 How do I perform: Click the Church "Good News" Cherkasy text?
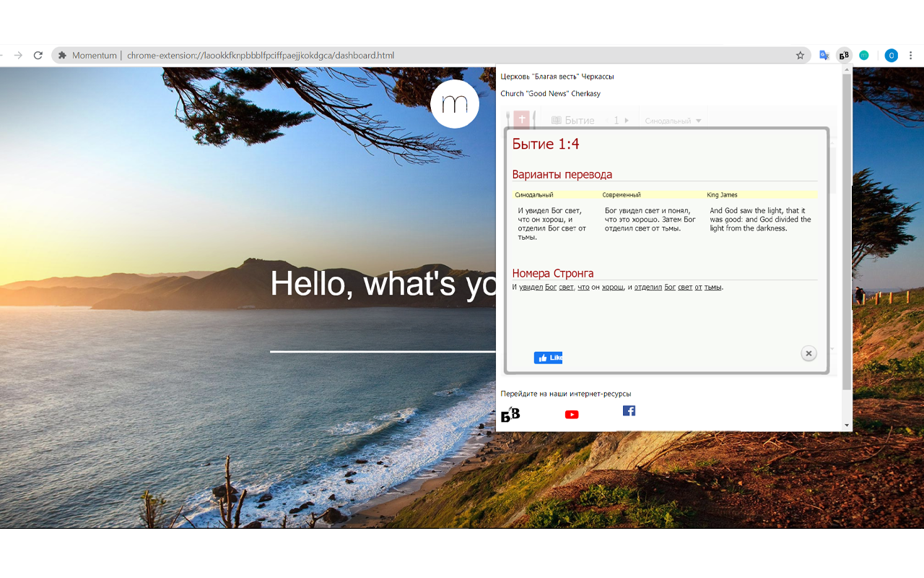(550, 93)
